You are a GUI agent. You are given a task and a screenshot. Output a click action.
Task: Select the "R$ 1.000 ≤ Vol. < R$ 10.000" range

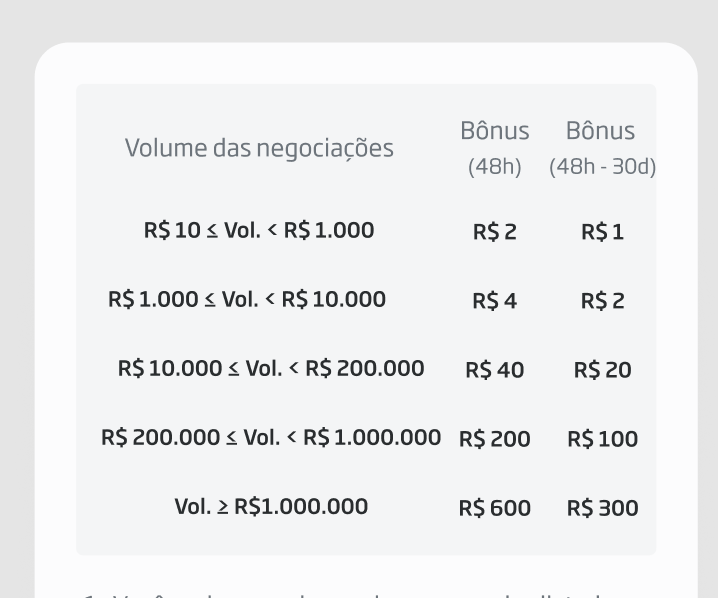247,299
